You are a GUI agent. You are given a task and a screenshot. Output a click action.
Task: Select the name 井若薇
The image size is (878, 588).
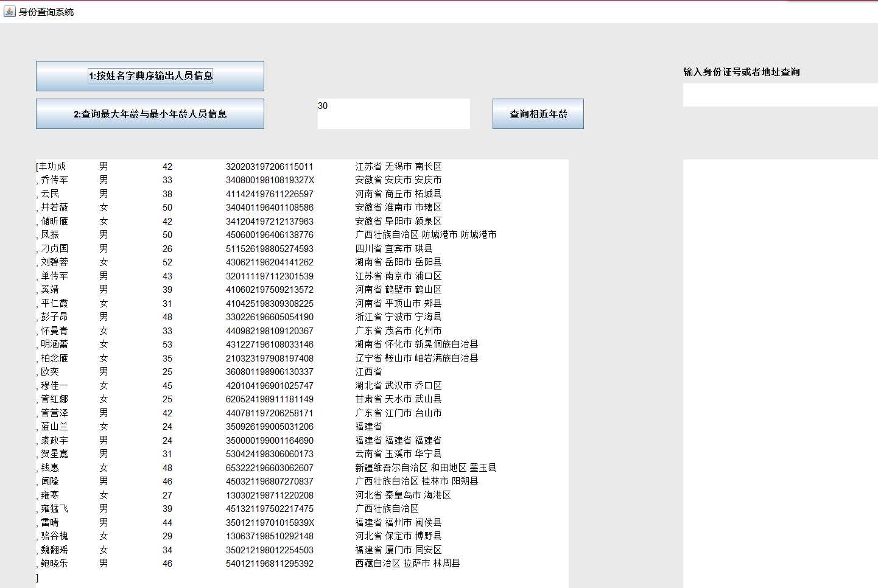pyautogui.click(x=54, y=208)
